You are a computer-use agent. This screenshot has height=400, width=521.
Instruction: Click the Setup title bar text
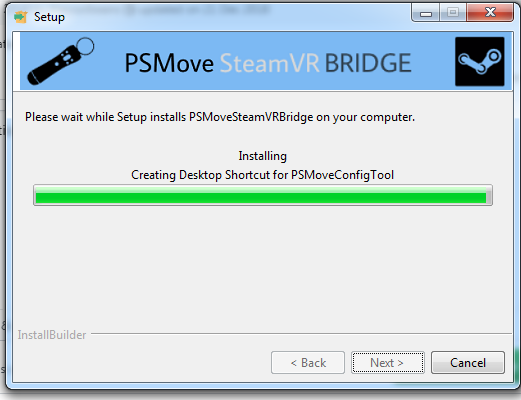click(x=49, y=17)
